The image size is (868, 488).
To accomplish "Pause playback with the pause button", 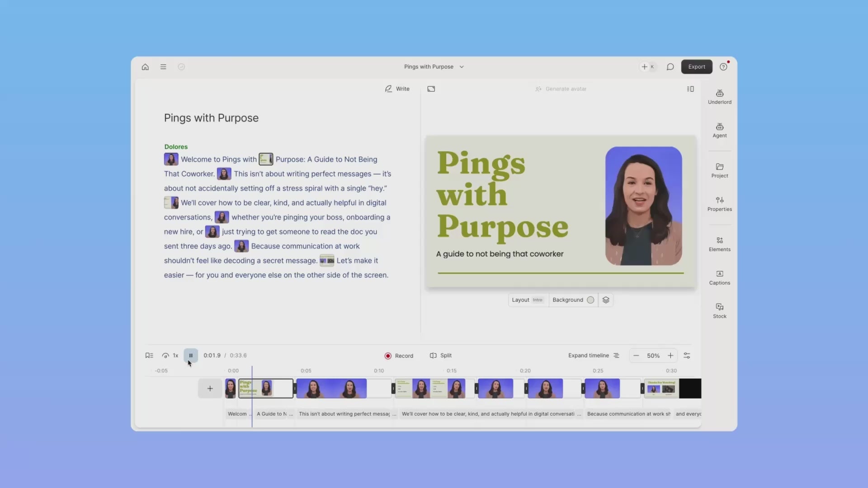I will click(x=191, y=356).
